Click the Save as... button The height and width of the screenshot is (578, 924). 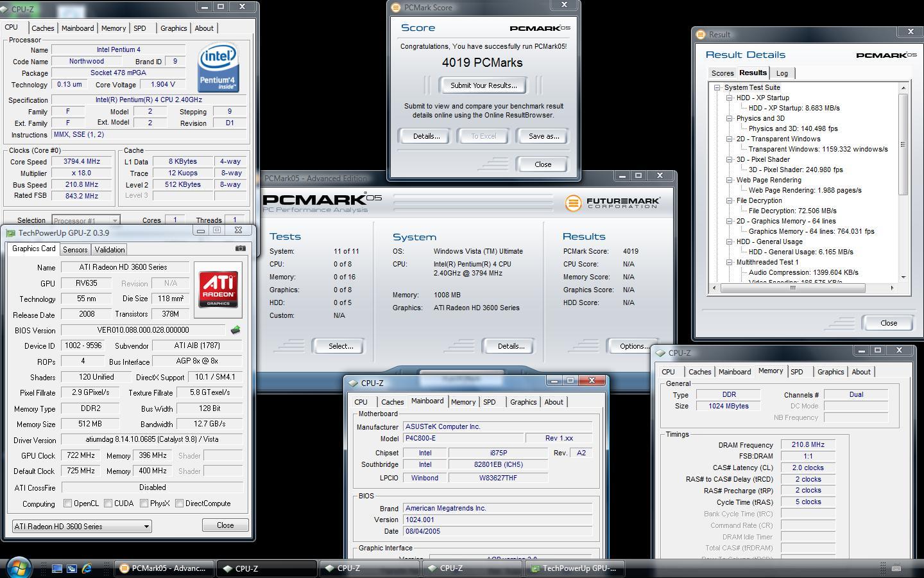[x=543, y=136]
